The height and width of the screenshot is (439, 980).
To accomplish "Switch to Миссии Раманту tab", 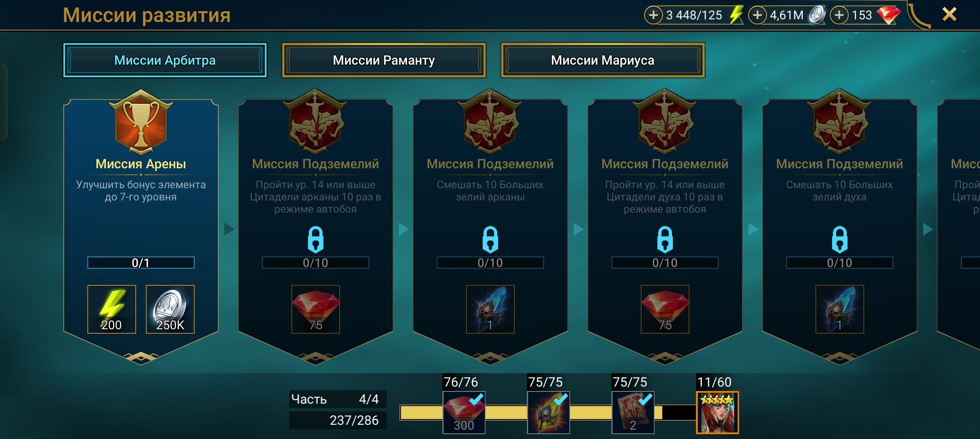I will pyautogui.click(x=384, y=61).
